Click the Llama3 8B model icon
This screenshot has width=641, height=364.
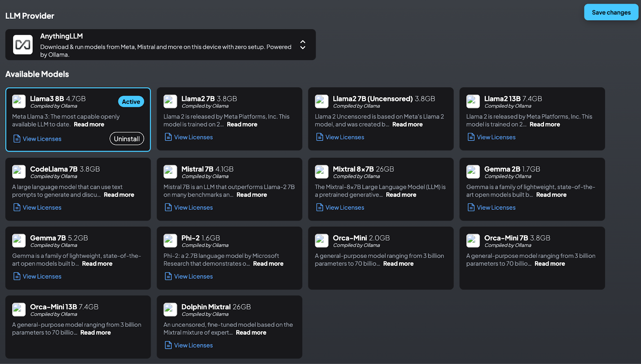point(19,101)
